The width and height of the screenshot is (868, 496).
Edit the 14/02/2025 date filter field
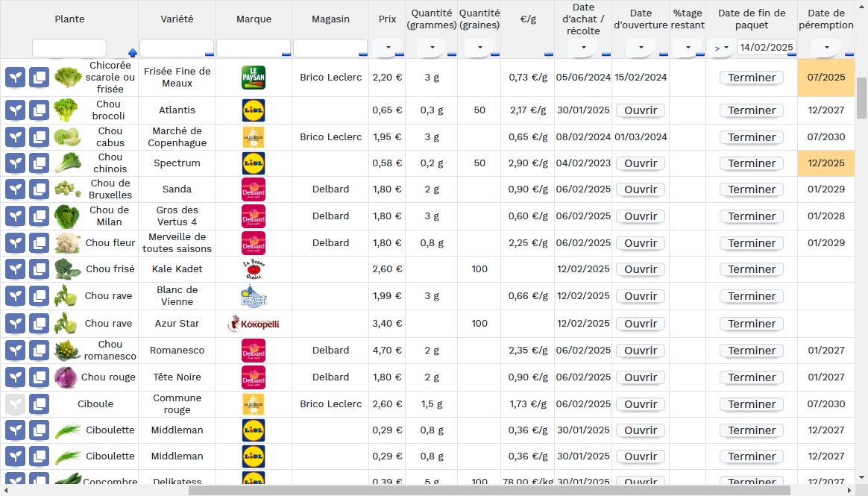767,48
